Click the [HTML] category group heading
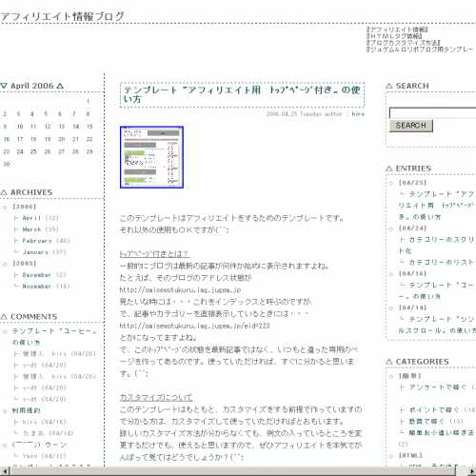 [410, 455]
